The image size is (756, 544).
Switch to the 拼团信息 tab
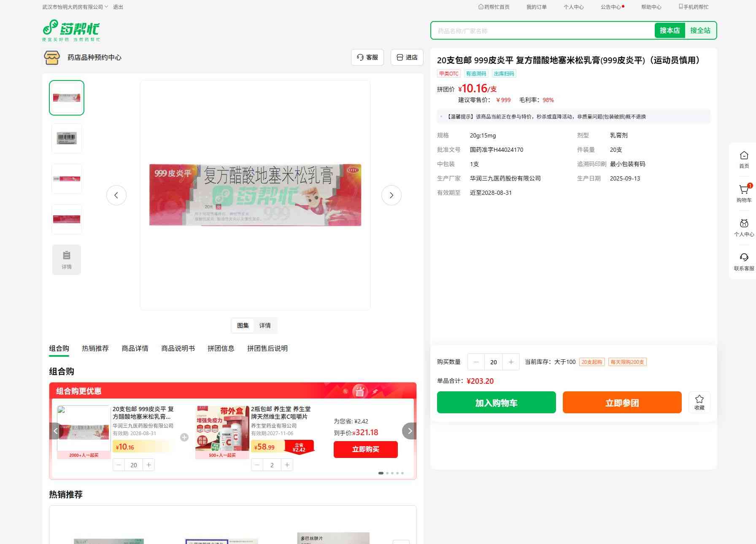(x=221, y=348)
